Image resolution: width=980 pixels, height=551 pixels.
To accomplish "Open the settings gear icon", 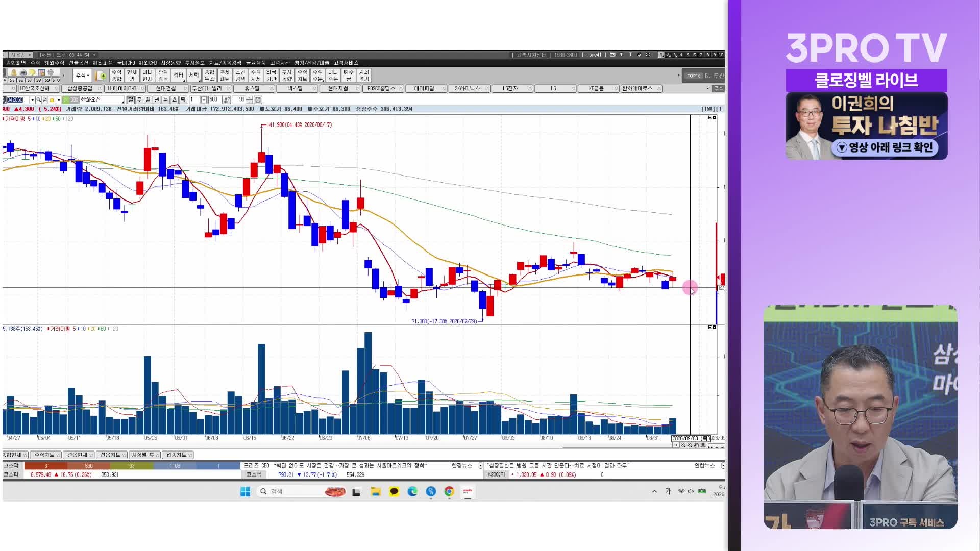I will [x=51, y=72].
